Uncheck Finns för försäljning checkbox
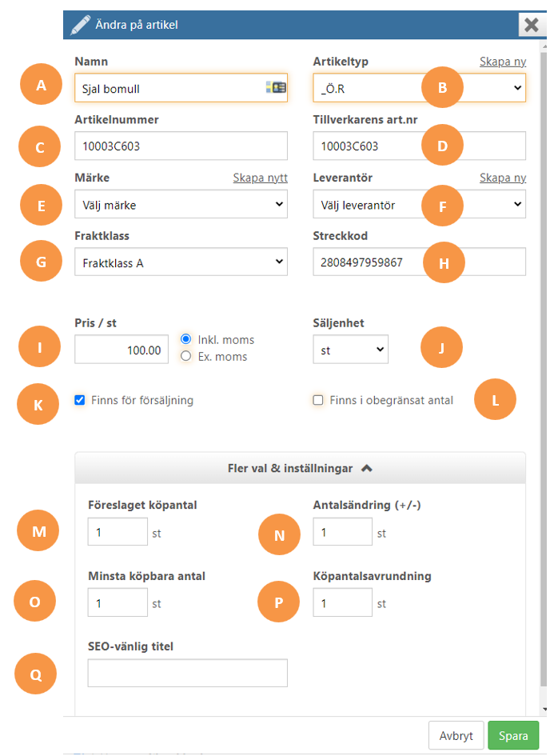This screenshot has width=558, height=756. [80, 400]
